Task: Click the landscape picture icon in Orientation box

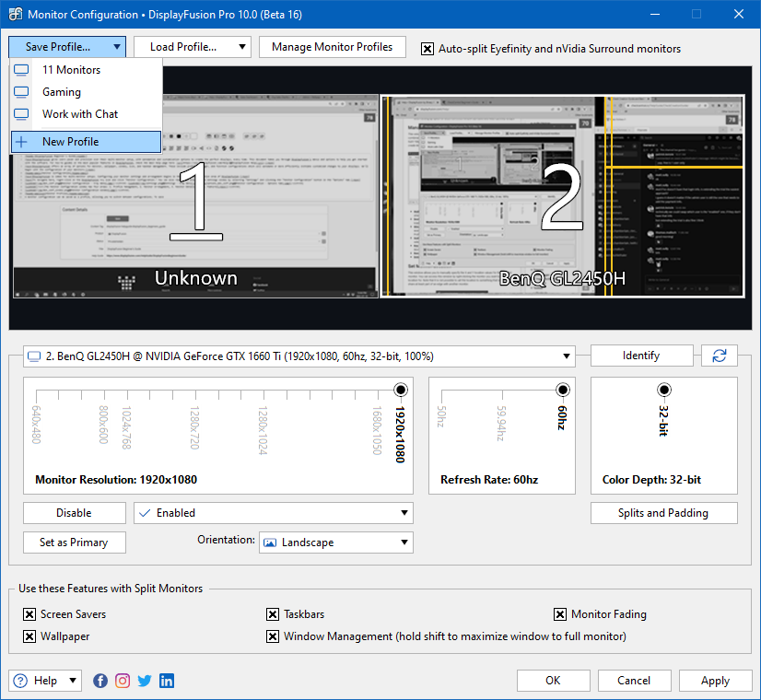Action: 269,542
